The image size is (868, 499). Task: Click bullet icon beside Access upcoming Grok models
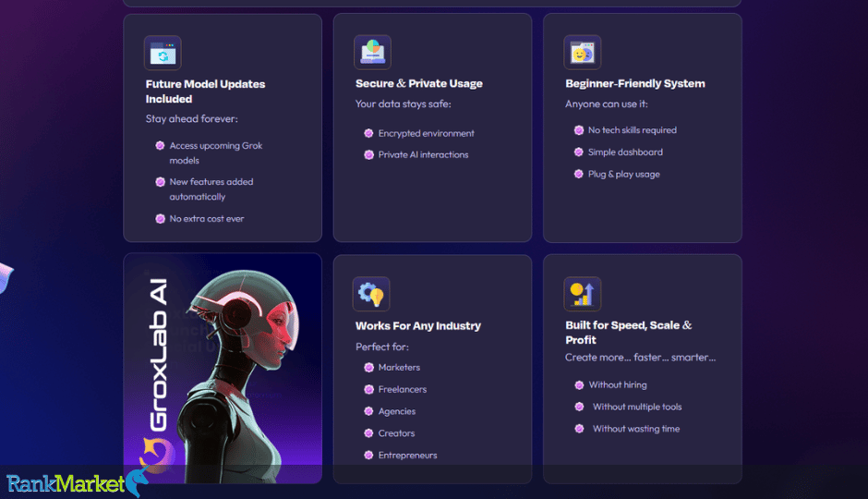coord(160,146)
